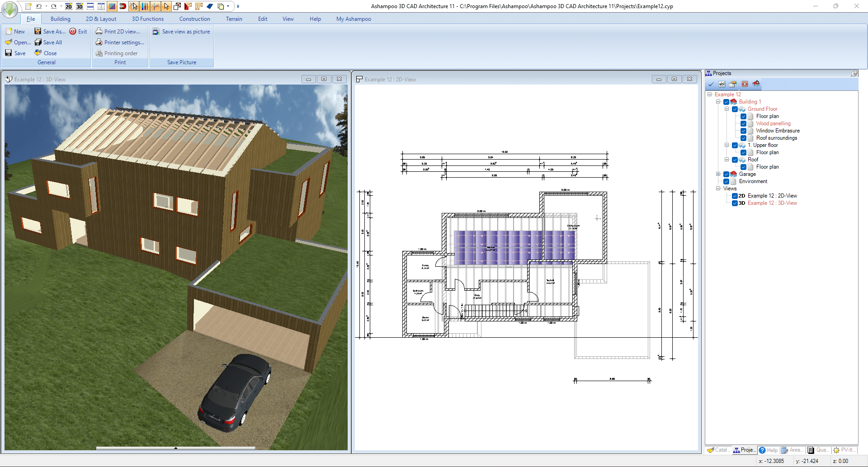Select Window Embrasure in project tree
Viewport: 868px width, 467px height.
[x=778, y=131]
